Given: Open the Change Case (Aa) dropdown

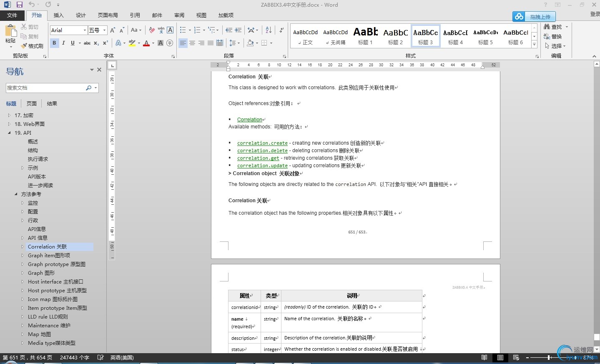Looking at the screenshot, I should pyautogui.click(x=136, y=30).
